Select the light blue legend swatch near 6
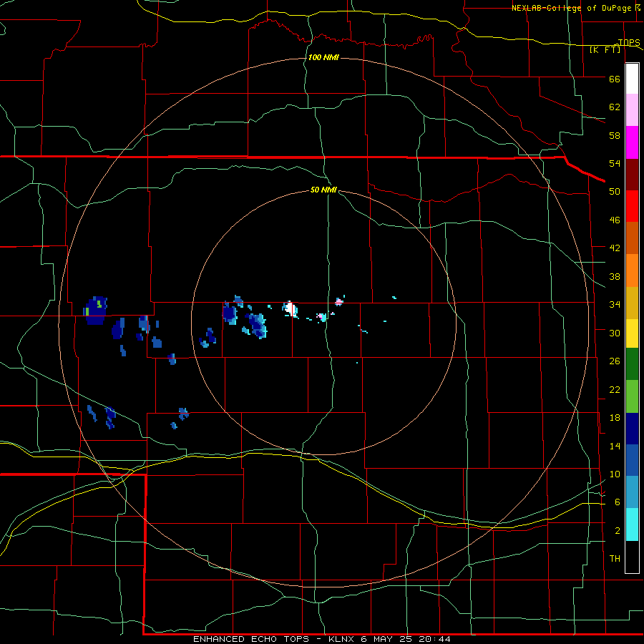This screenshot has height=644, width=644. (632, 492)
